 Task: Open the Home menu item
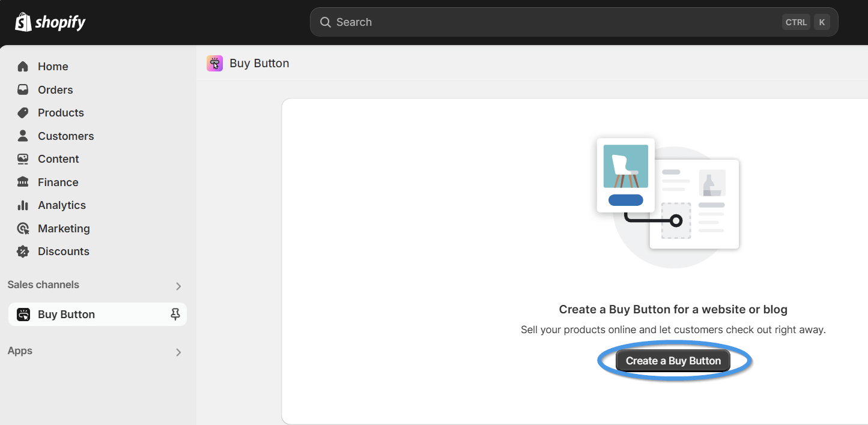[53, 67]
